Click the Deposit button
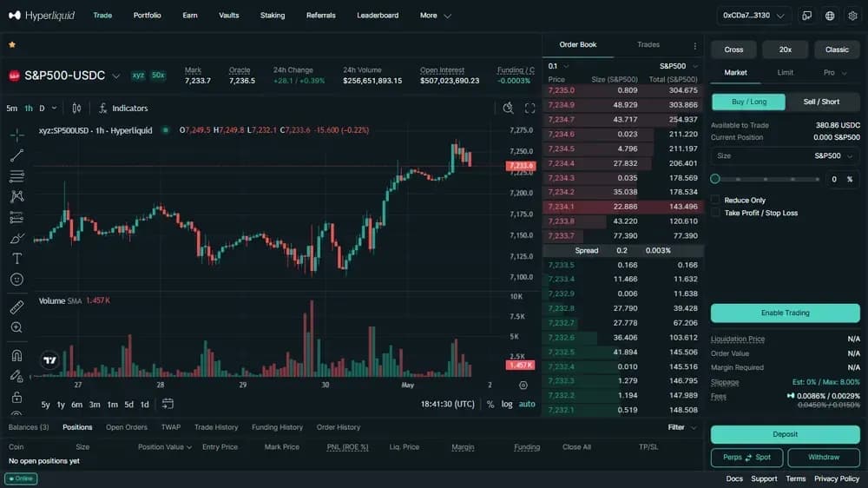Viewport: 868px width, 488px height. [785, 434]
